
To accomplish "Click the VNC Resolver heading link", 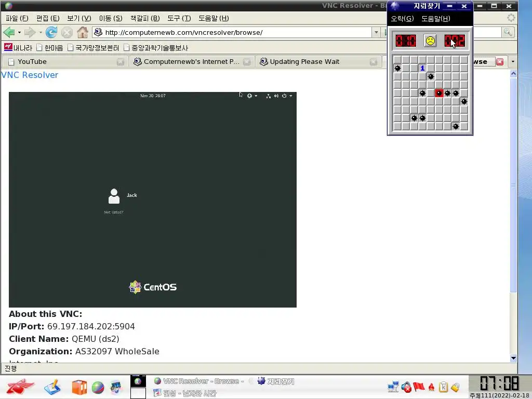I will click(x=30, y=75).
